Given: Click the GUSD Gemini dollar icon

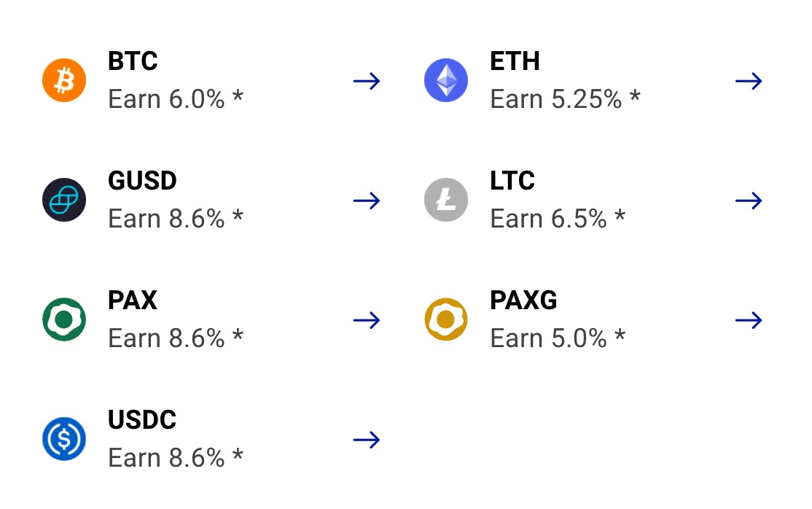Looking at the screenshot, I should (63, 198).
